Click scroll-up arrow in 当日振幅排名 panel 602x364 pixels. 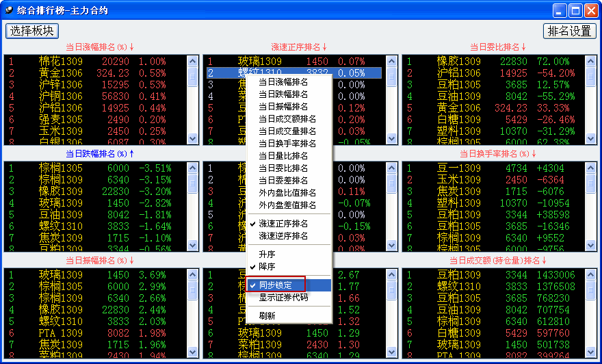coord(192,274)
